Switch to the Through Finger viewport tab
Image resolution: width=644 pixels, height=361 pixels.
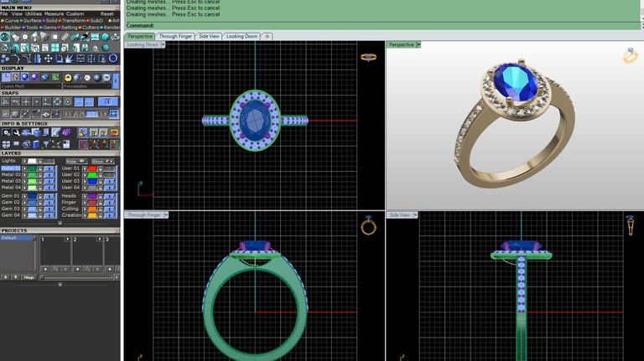(x=175, y=36)
